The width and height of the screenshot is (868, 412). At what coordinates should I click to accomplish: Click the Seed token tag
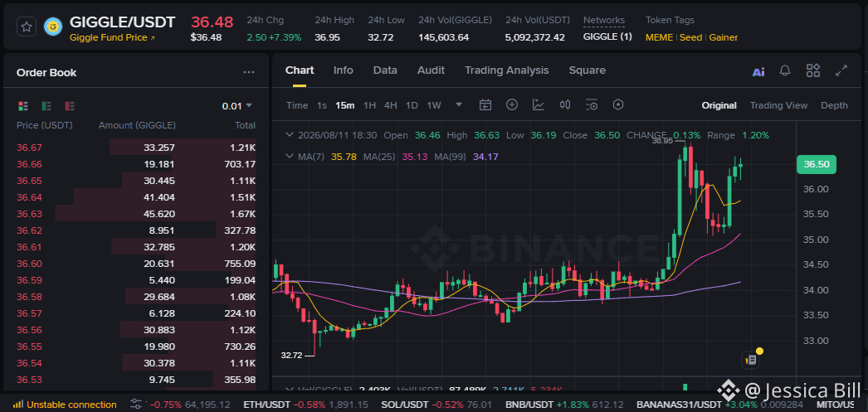[691, 37]
